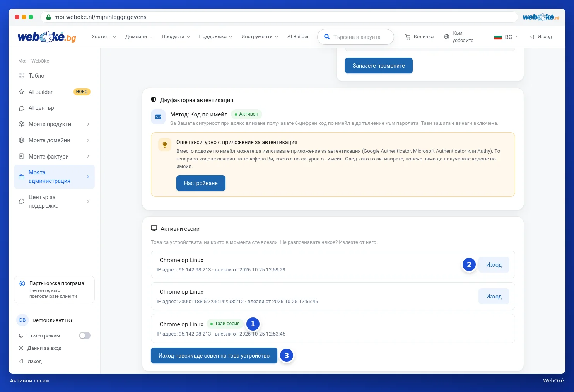The height and width of the screenshot is (392, 574).
Task: Open the Продукти dropdown menu
Action: tap(176, 37)
